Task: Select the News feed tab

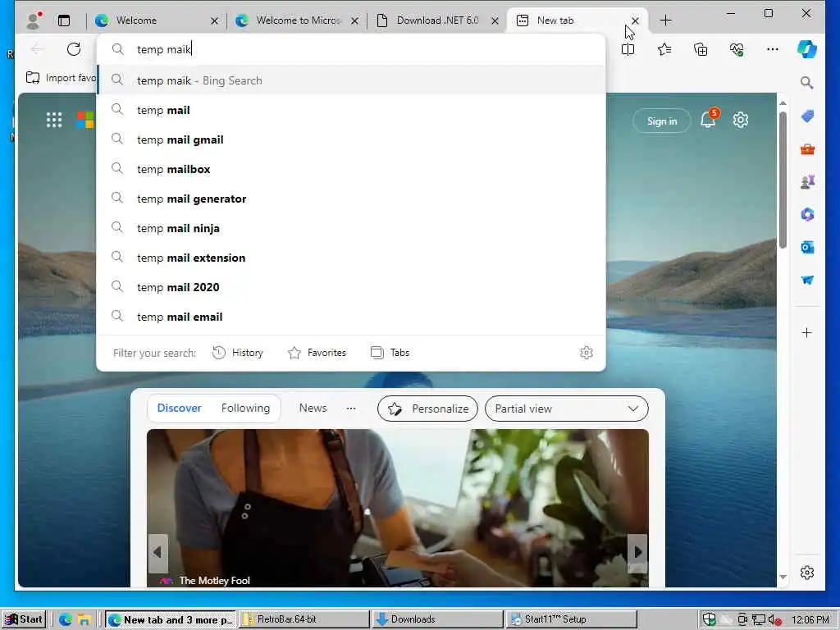Action: 313,409
